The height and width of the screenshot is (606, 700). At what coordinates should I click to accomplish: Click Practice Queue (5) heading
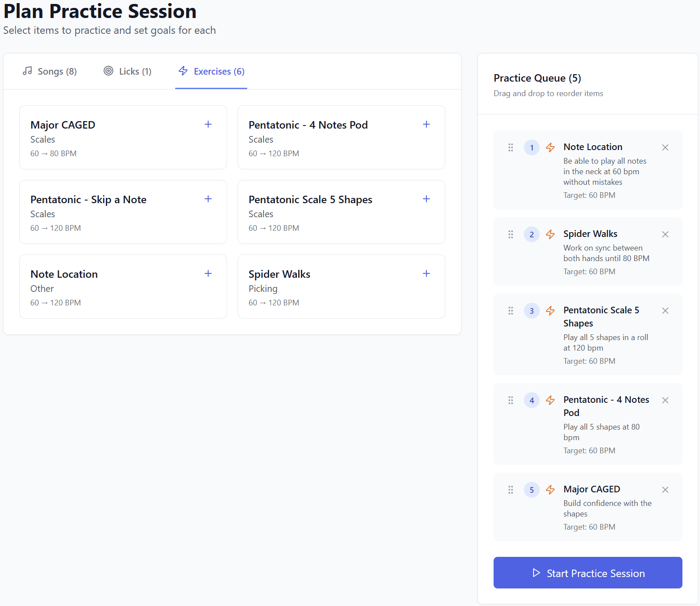pyautogui.click(x=538, y=78)
